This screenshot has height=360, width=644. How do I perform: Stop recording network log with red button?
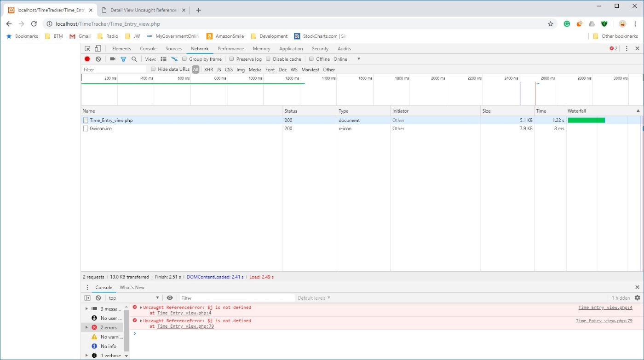tap(87, 59)
